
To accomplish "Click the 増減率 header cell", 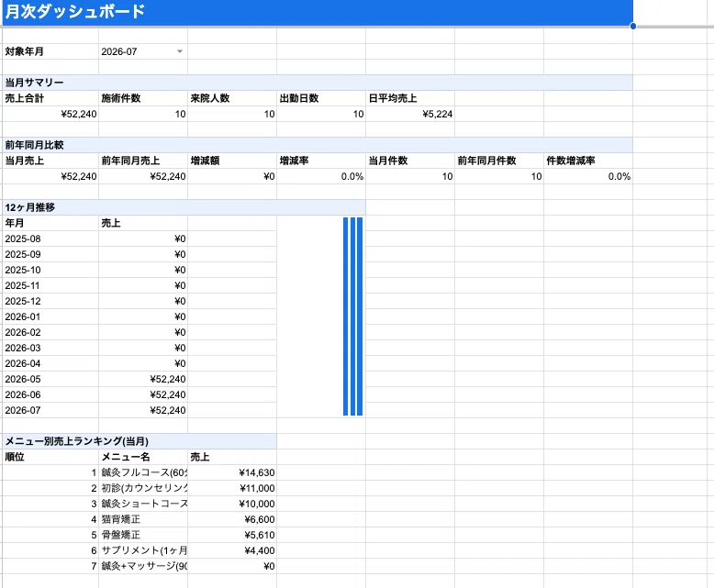I will pos(321,161).
